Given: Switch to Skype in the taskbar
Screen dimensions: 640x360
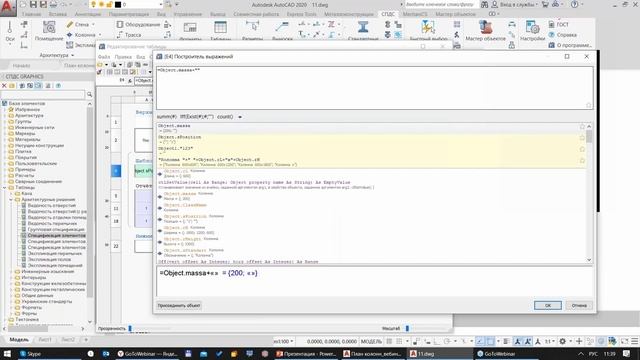Looking at the screenshot, I should pyautogui.click(x=31, y=353).
